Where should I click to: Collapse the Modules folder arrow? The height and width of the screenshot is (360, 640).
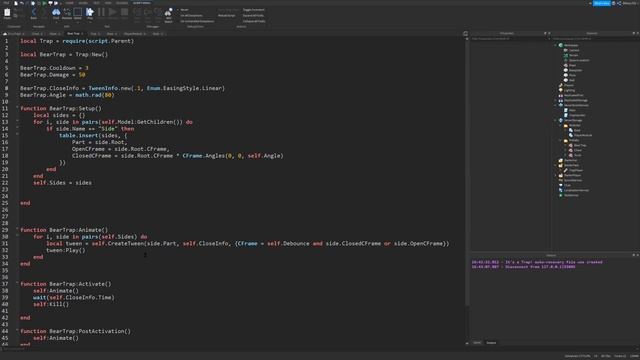click(561, 125)
